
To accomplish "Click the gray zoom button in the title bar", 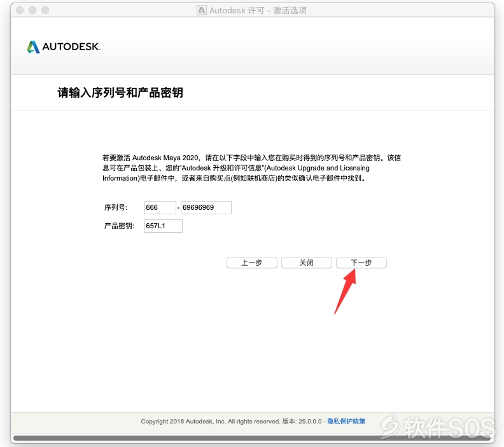I will [x=45, y=10].
